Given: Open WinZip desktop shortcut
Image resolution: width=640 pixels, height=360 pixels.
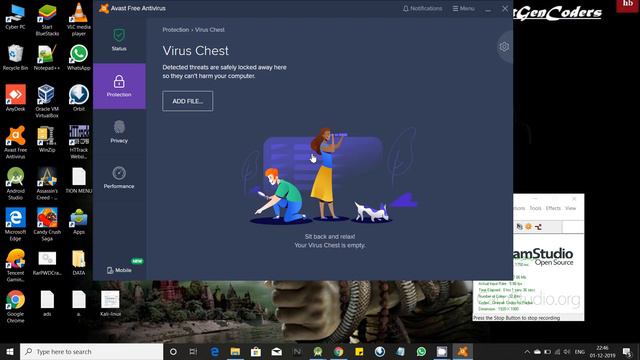Looking at the screenshot, I should (x=47, y=139).
